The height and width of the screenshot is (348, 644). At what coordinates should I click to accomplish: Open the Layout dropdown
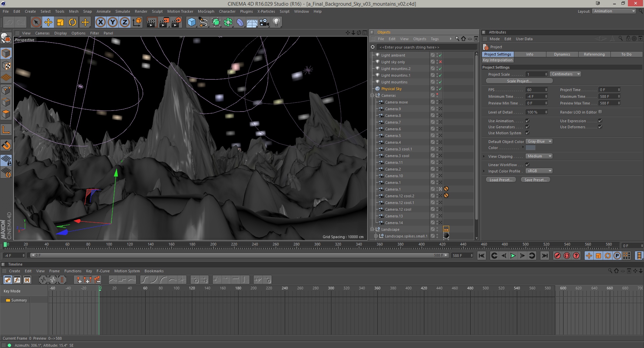pyautogui.click(x=614, y=11)
